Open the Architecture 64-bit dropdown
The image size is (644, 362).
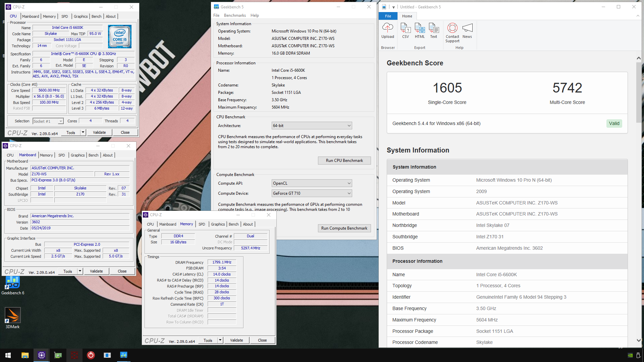click(312, 126)
